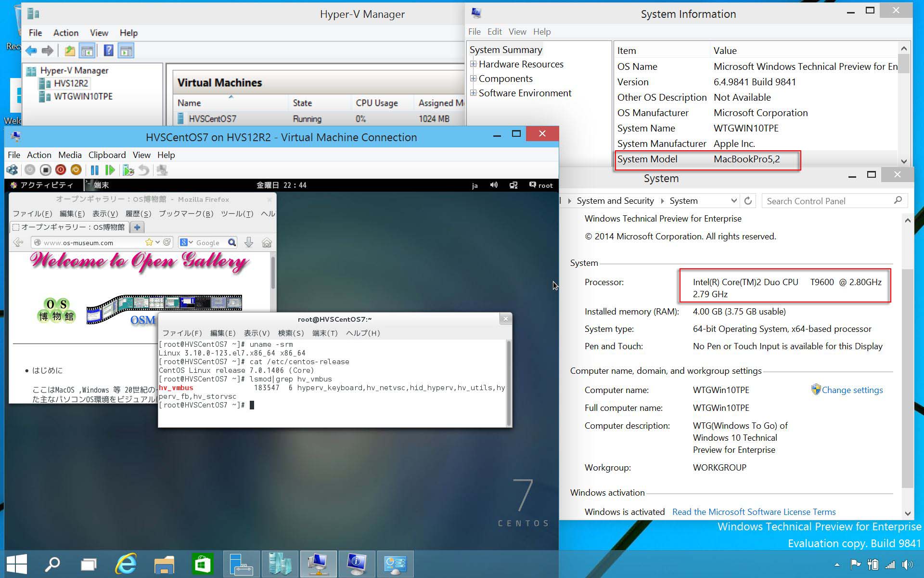Viewport: 924px width, 578px height.
Task: Launch Internet Explorer from taskbar
Action: coord(126,564)
